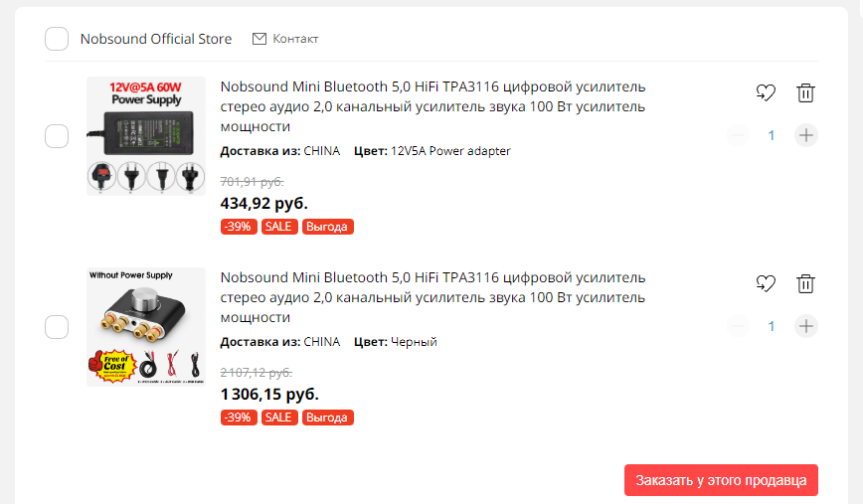The width and height of the screenshot is (863, 504).
Task: Open the Without Power Supply amplifier thumbnail
Action: pyautogui.click(x=146, y=326)
